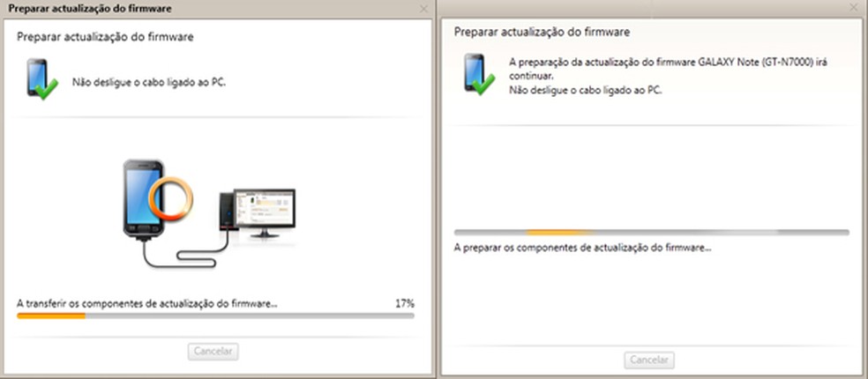Screen dimensions: 868x379
Task: Click the orange filled part of the 17% progress bar
Action: pos(51,316)
